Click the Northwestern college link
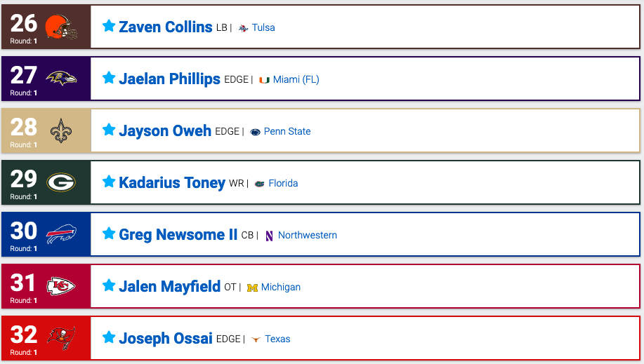Screen dimensions: 644x364 point(308,235)
